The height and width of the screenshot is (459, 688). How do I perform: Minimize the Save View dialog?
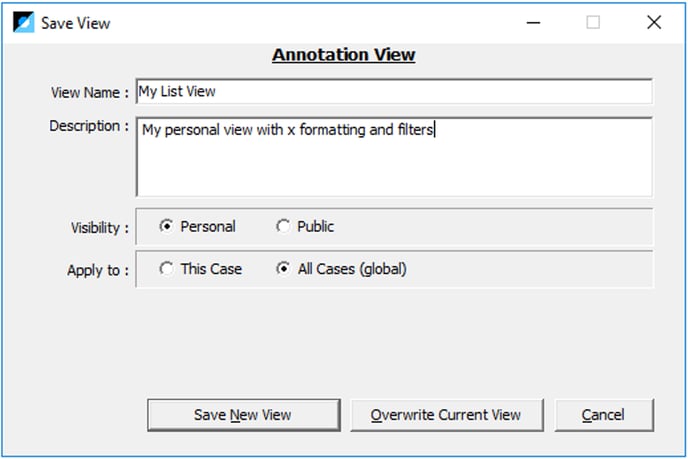coord(533,22)
